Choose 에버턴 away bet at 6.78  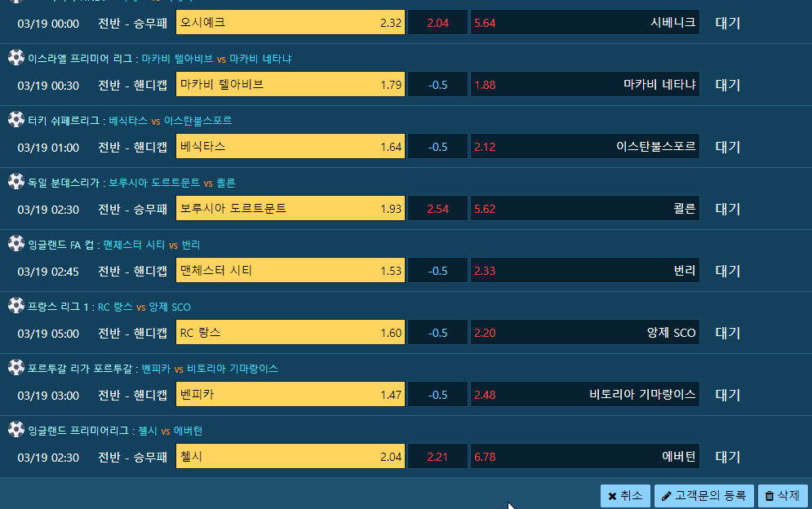click(584, 456)
